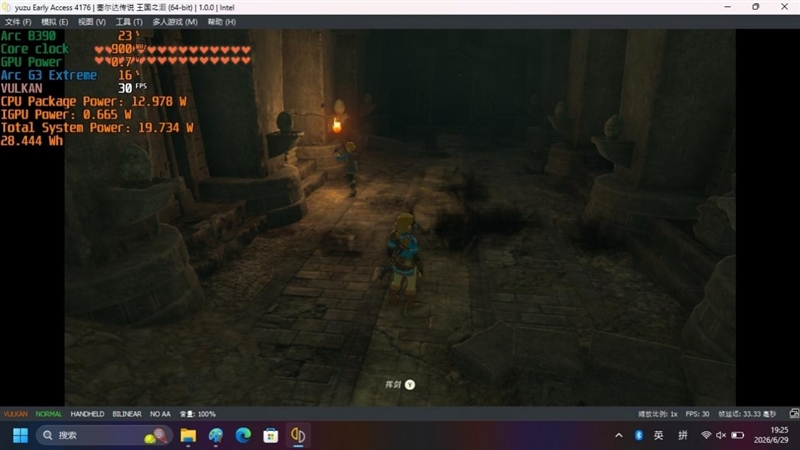This screenshot has height=450, width=800.
Task: Click the FPS: 30 status text
Action: pos(697,414)
